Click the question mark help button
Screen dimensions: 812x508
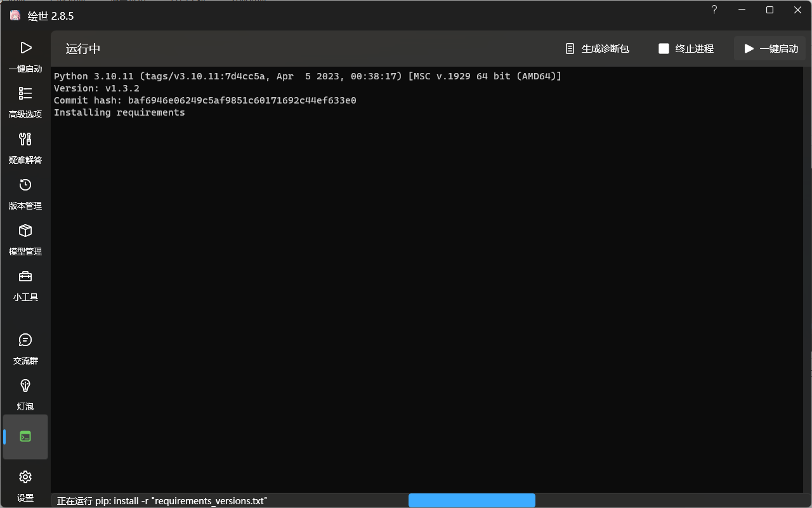714,10
